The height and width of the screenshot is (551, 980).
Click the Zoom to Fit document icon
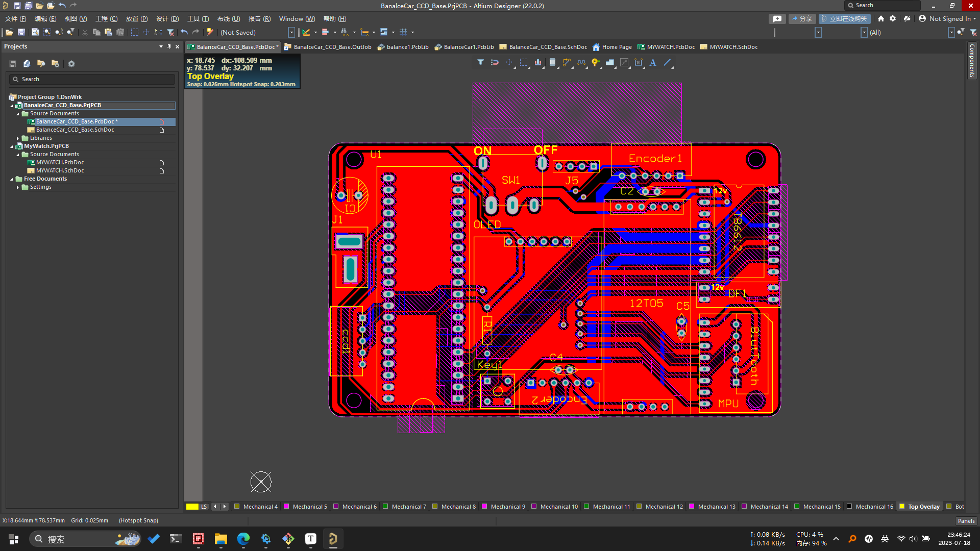35,32
